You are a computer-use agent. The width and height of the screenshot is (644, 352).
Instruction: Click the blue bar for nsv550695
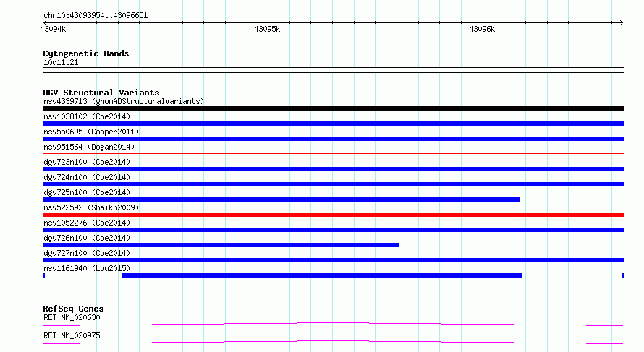[x=333, y=139]
